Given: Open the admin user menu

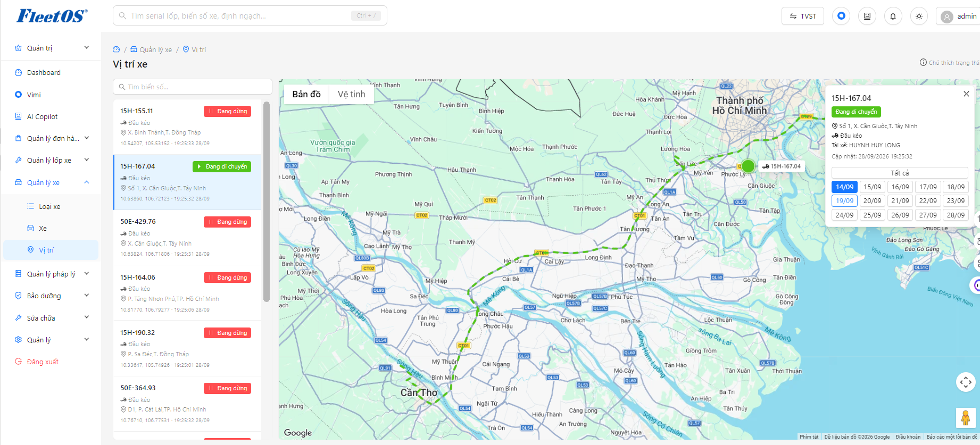Looking at the screenshot, I should pyautogui.click(x=959, y=16).
